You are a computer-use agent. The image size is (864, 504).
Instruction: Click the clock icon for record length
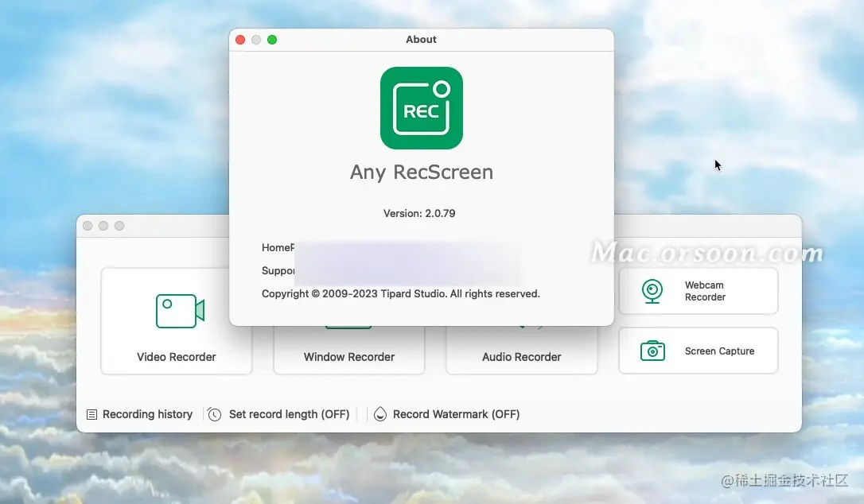pos(214,414)
